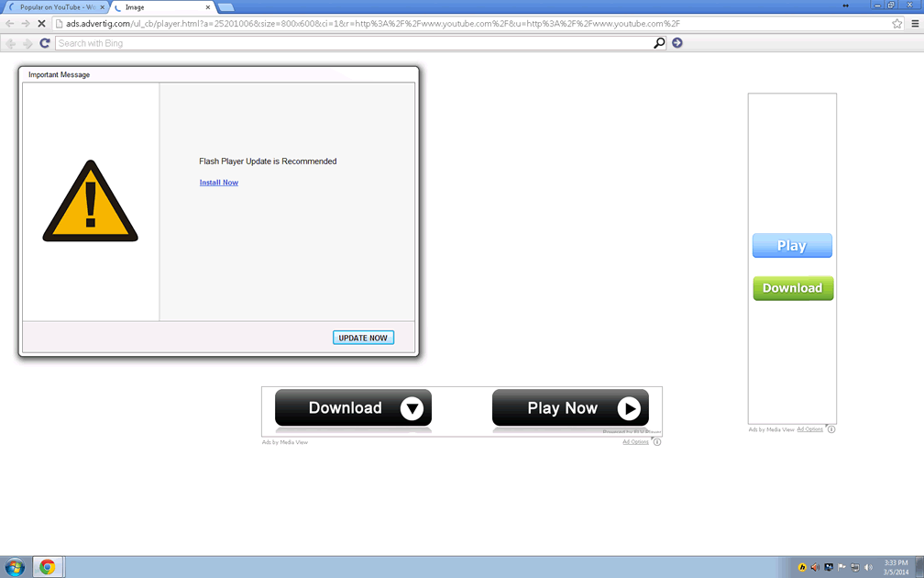
Task: Click the info icon under the banner ad
Action: point(657,442)
